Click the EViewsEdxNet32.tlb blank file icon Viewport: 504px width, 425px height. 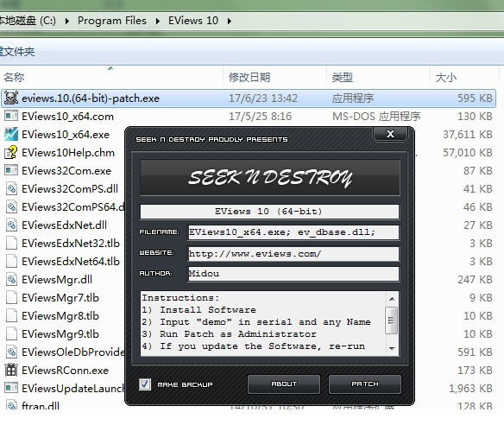pyautogui.click(x=11, y=243)
